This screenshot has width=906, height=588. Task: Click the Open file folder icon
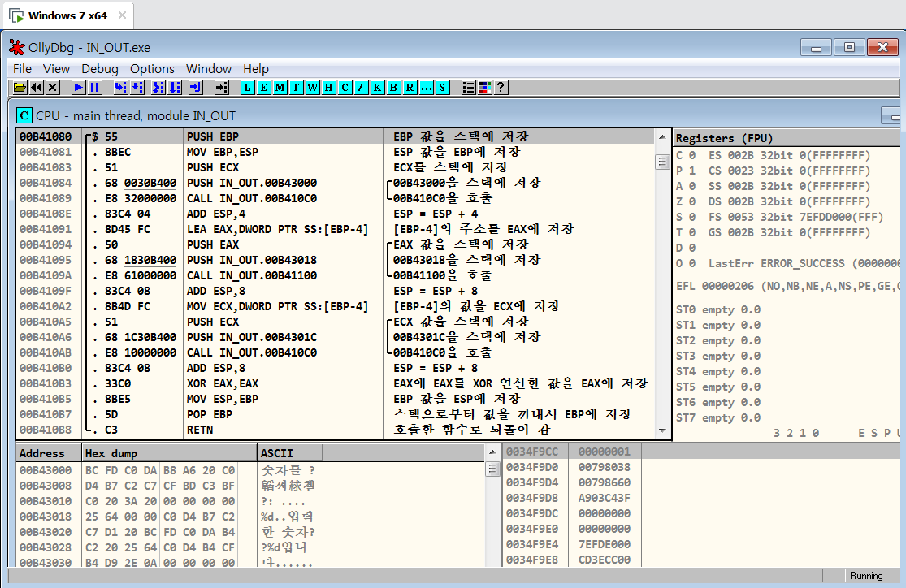click(20, 87)
